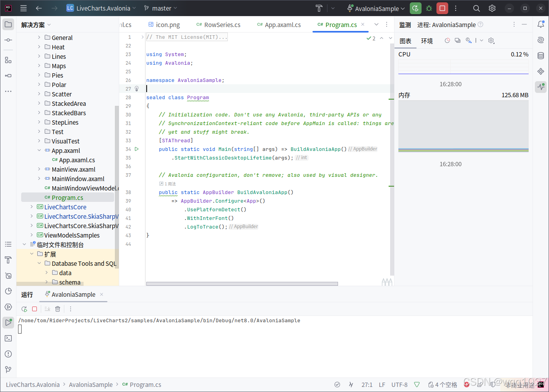Click the UTF-8 encoding indicator

coord(399,385)
